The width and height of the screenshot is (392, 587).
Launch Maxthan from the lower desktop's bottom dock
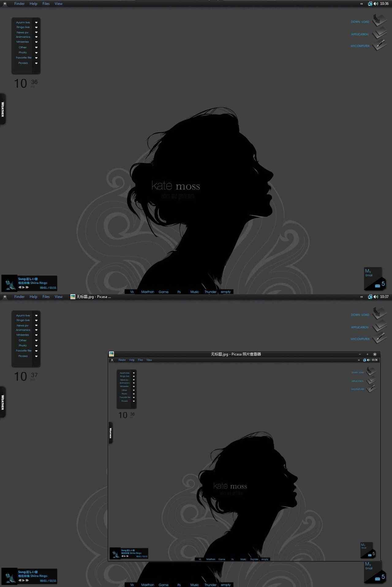click(148, 585)
